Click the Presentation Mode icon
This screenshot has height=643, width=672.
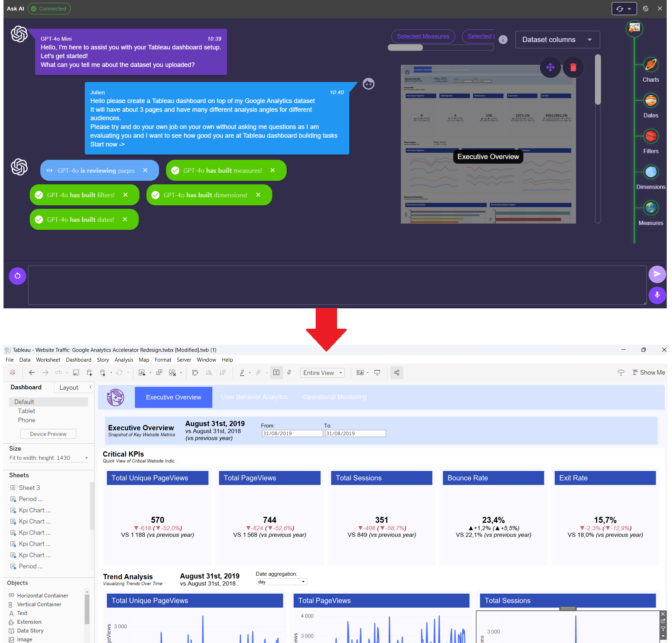(x=377, y=372)
